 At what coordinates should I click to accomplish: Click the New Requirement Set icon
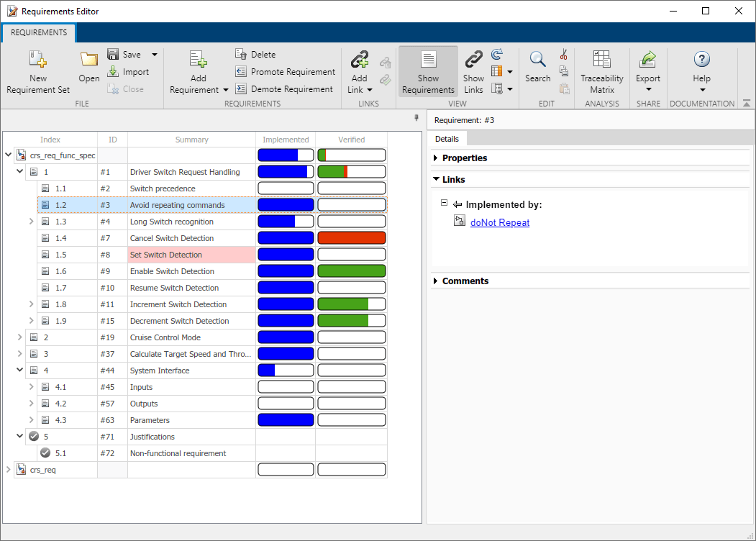tap(38, 60)
